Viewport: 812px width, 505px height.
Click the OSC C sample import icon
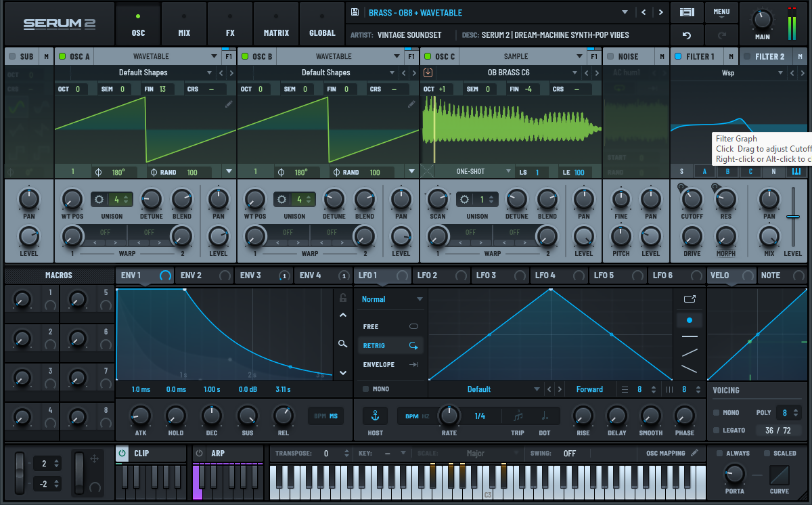(x=428, y=72)
